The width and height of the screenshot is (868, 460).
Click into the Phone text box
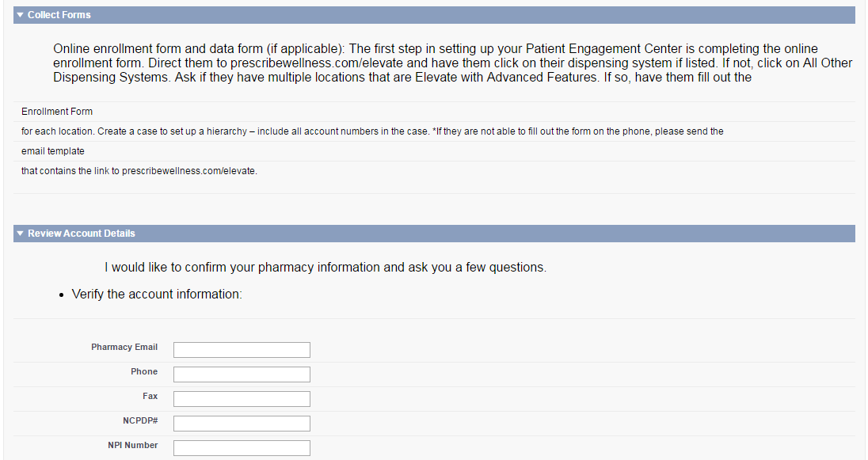[242, 374]
